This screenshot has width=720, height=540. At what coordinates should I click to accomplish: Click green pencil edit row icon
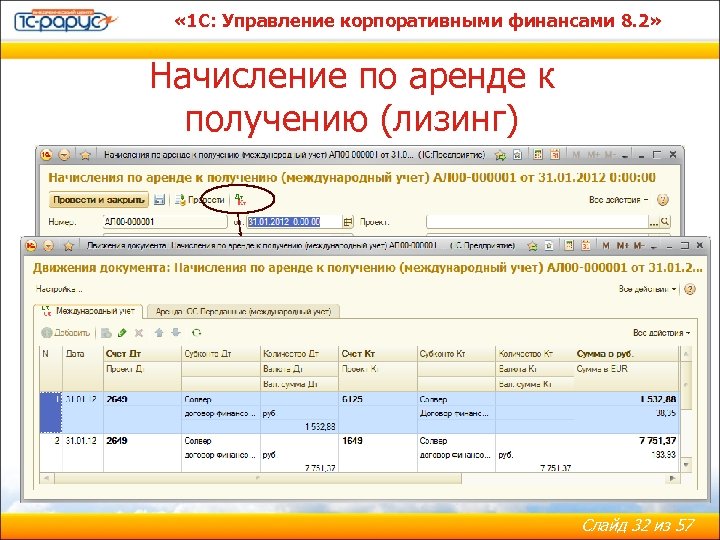tap(122, 333)
